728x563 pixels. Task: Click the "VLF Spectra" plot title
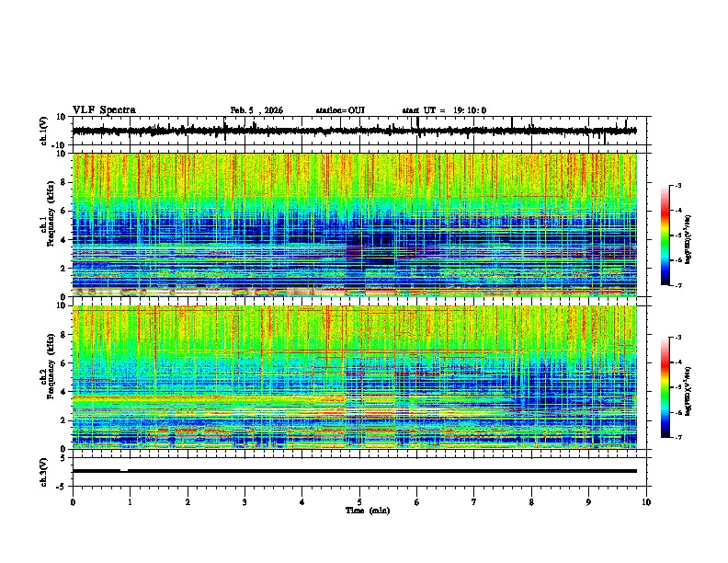(x=104, y=110)
